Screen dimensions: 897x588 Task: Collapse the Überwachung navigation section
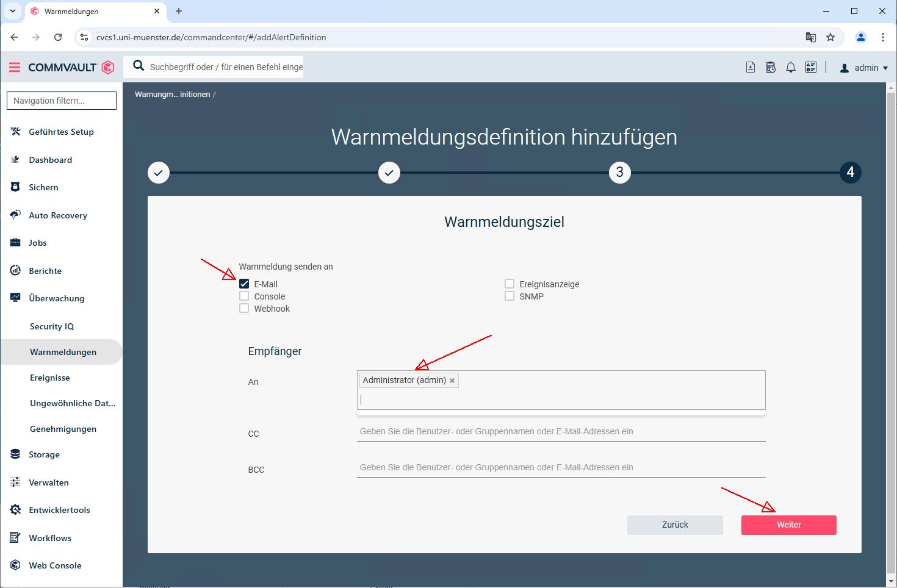click(56, 298)
